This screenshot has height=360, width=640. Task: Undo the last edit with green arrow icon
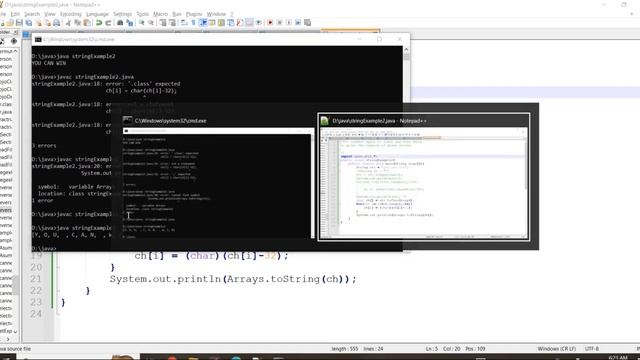click(x=99, y=23)
